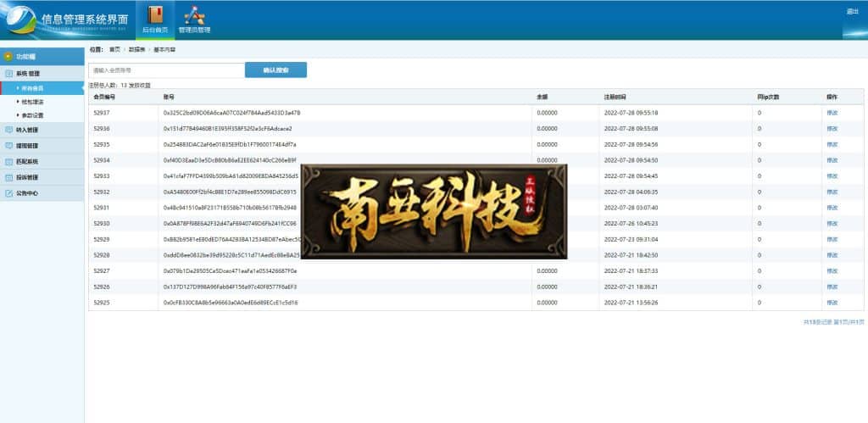This screenshot has height=423, width=868.
Task: Click 退出 to log out
Action: tap(852, 12)
